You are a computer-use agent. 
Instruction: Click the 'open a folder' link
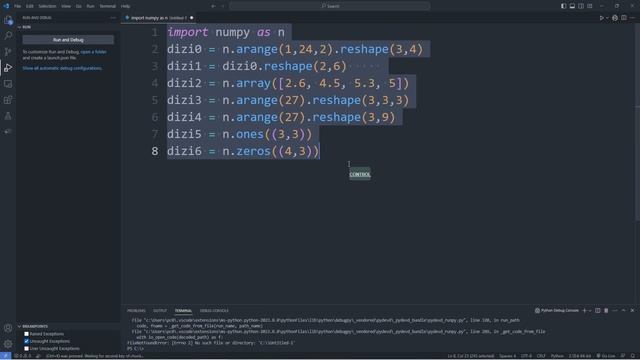click(93, 52)
